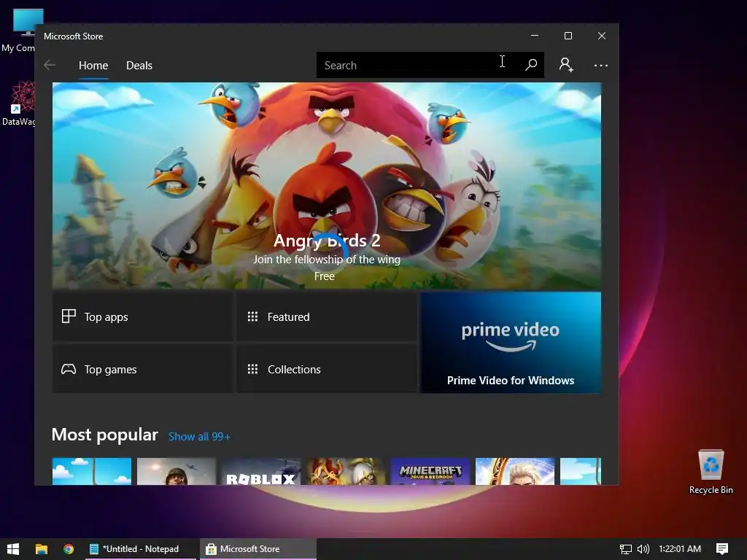Open the blond character game thumbnail
Viewport: 747px width, 560px height.
pos(515,472)
